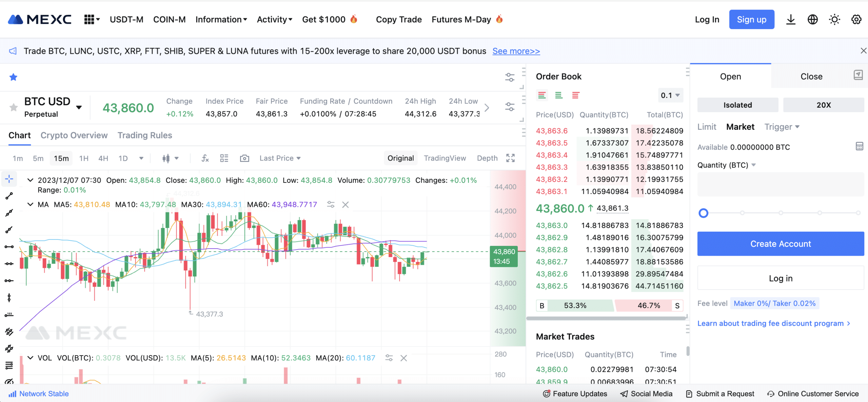
Task: Open the indicators fx icon
Action: (x=205, y=158)
